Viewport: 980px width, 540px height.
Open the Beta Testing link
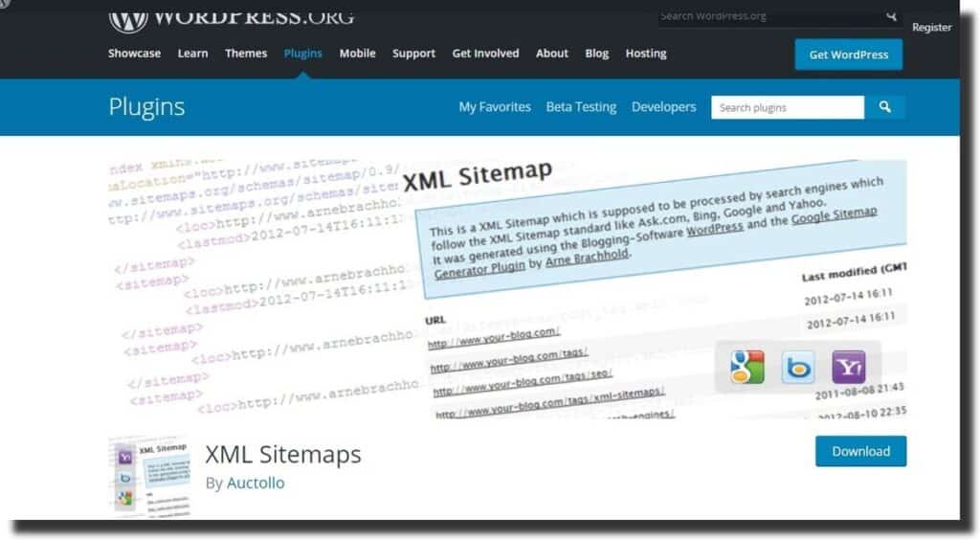click(581, 107)
